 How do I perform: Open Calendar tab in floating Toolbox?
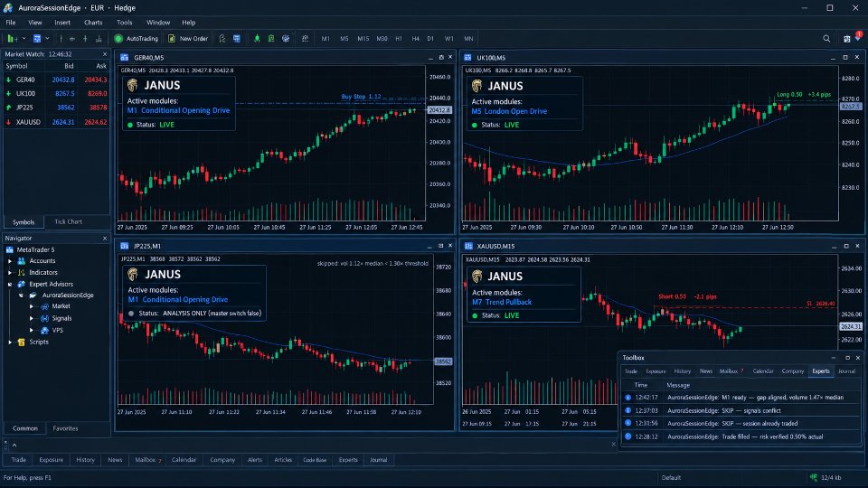(763, 371)
